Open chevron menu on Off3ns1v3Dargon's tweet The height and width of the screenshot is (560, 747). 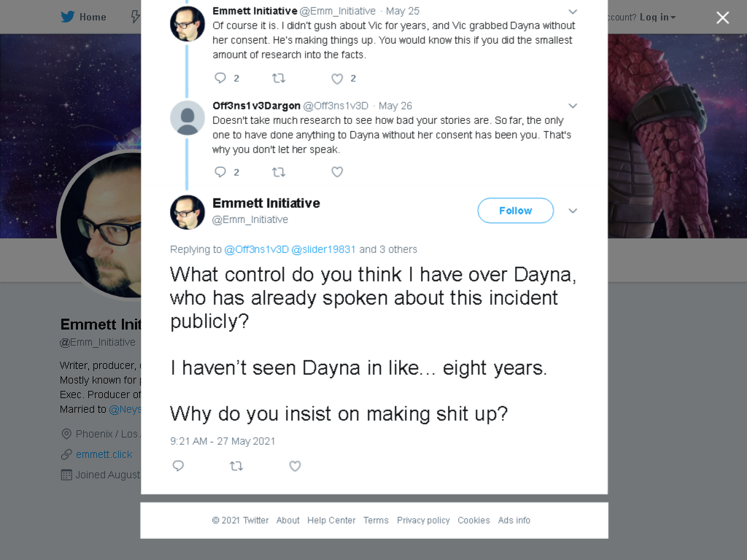573,106
